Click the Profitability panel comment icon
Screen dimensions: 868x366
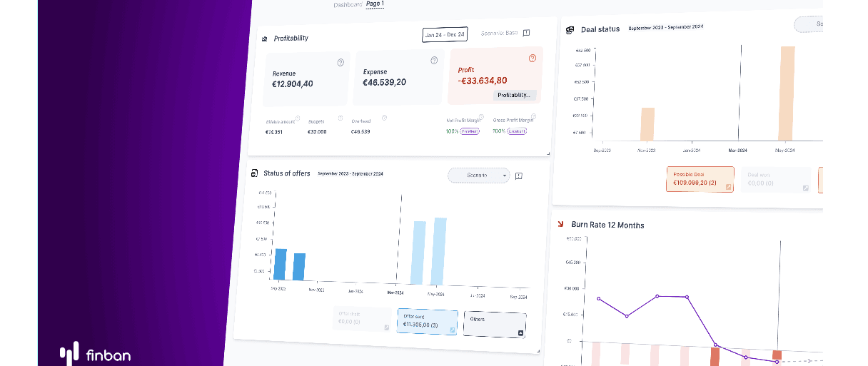[x=526, y=33]
